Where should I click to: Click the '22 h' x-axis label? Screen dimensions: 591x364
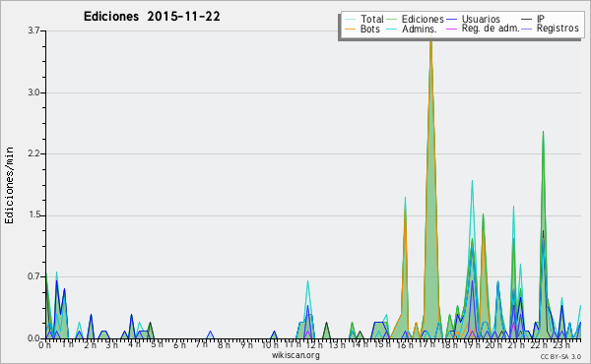coord(539,345)
